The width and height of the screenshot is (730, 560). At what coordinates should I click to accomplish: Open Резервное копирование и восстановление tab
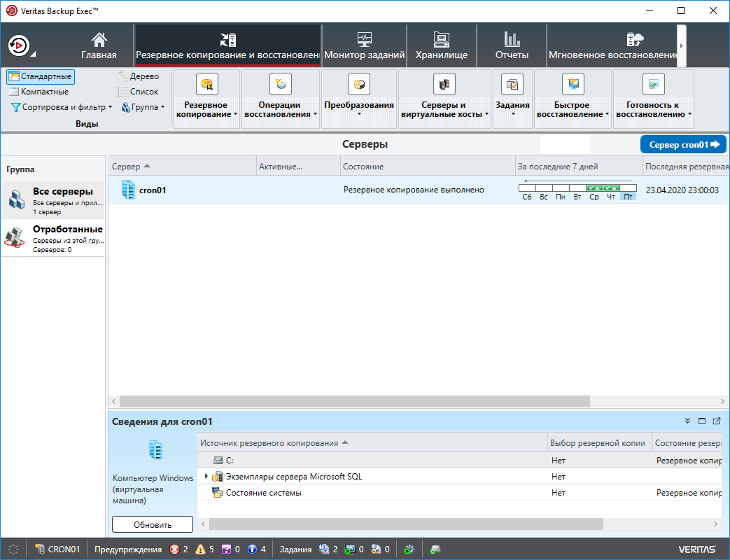pos(227,45)
